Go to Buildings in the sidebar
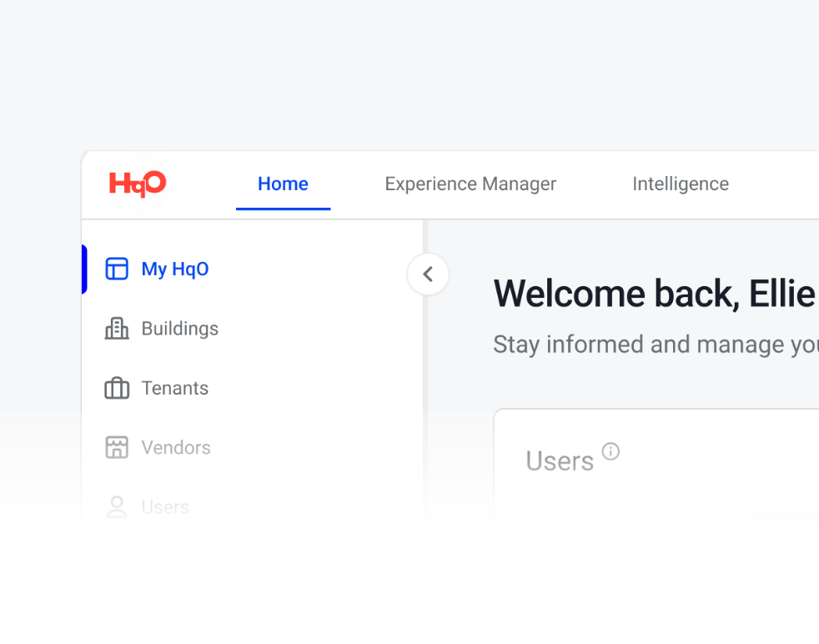Image resolution: width=819 pixels, height=644 pixels. [x=180, y=329]
